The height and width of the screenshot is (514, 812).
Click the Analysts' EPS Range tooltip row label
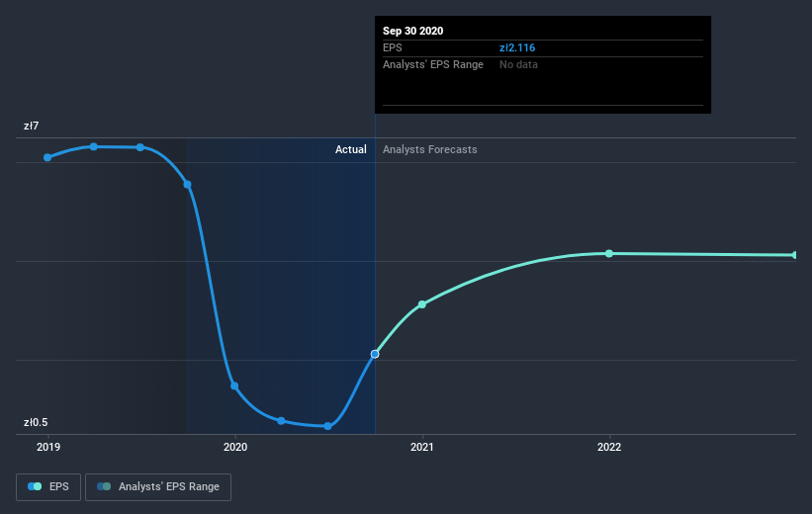click(x=433, y=64)
